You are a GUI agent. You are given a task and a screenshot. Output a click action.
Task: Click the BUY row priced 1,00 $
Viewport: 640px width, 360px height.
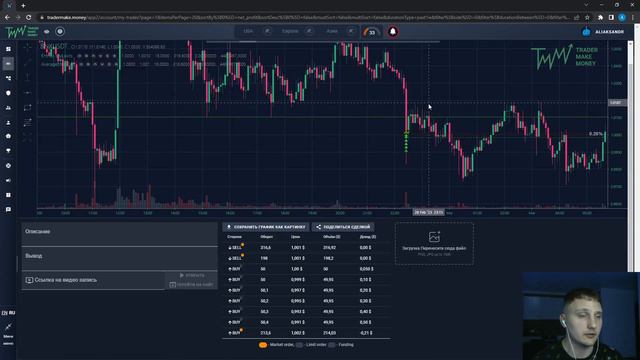[306, 269]
